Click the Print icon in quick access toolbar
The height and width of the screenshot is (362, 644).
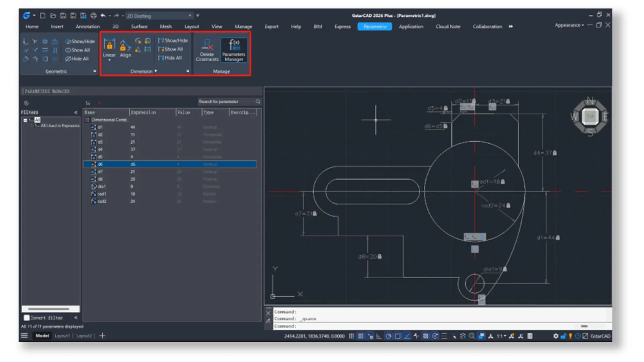(x=93, y=15)
